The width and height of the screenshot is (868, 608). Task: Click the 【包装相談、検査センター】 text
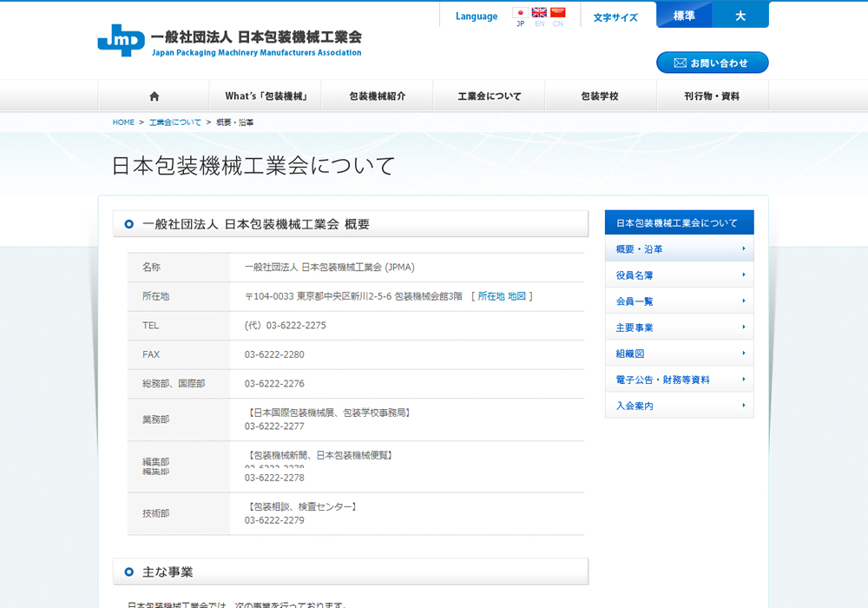point(302,506)
